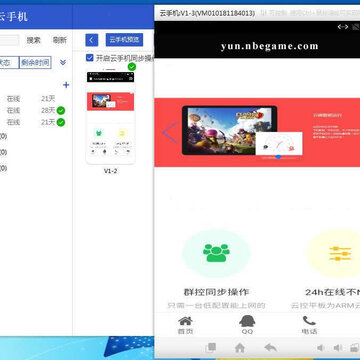This screenshot has height=360, width=360.
Task: Click the banner's left carousel arrow
Action: (x=170, y=133)
